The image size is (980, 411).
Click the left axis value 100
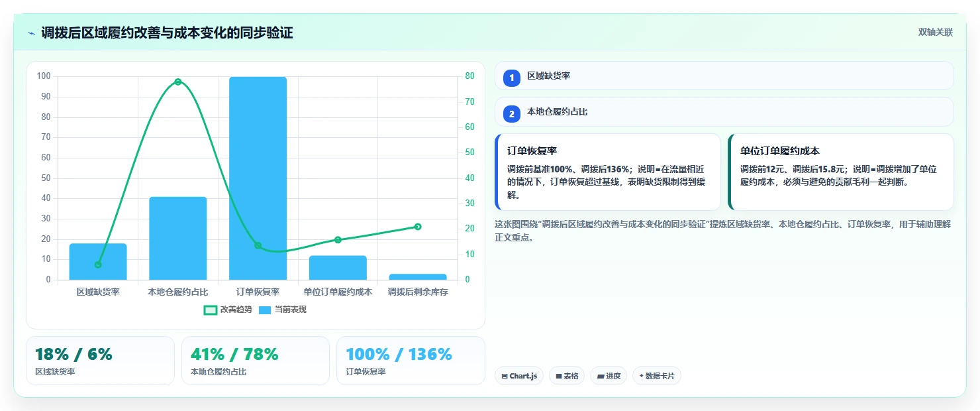coord(44,76)
